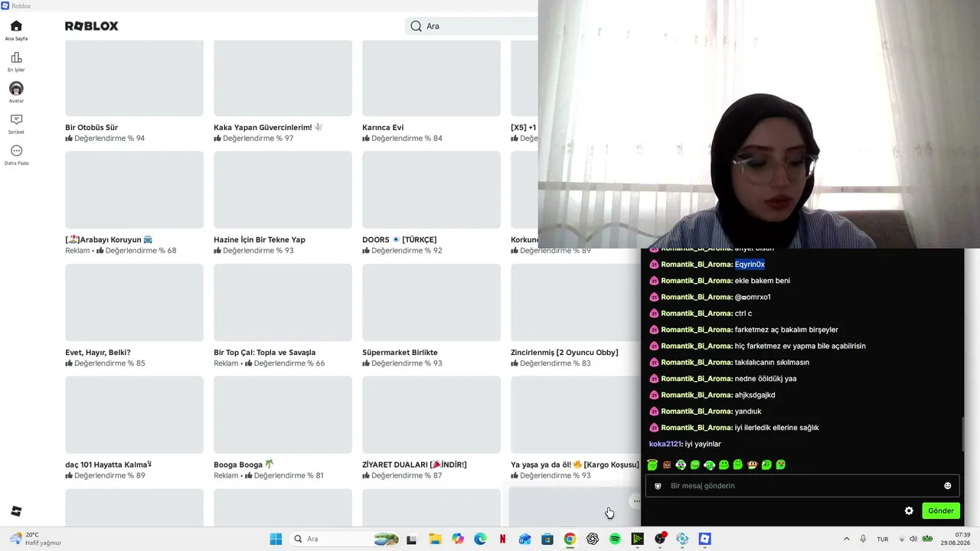Launch Copilot from taskbar
980x551 pixels.
point(458,539)
